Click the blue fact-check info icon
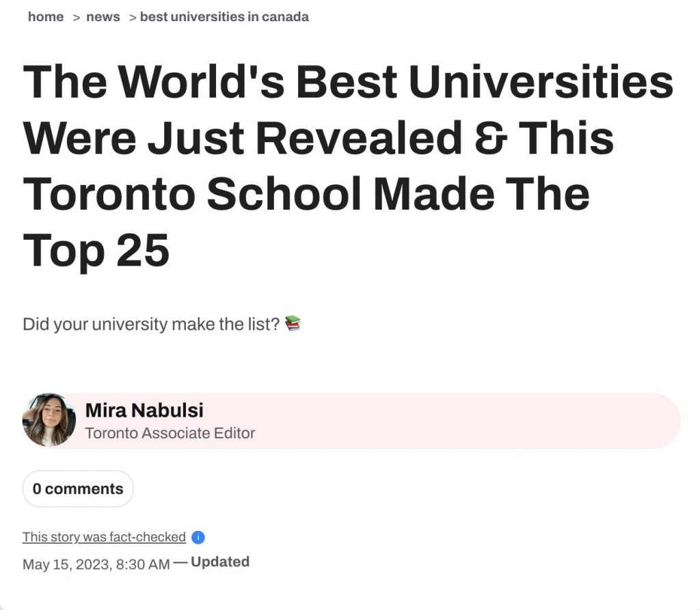Image resolution: width=700 pixels, height=610 pixels. pos(198,538)
